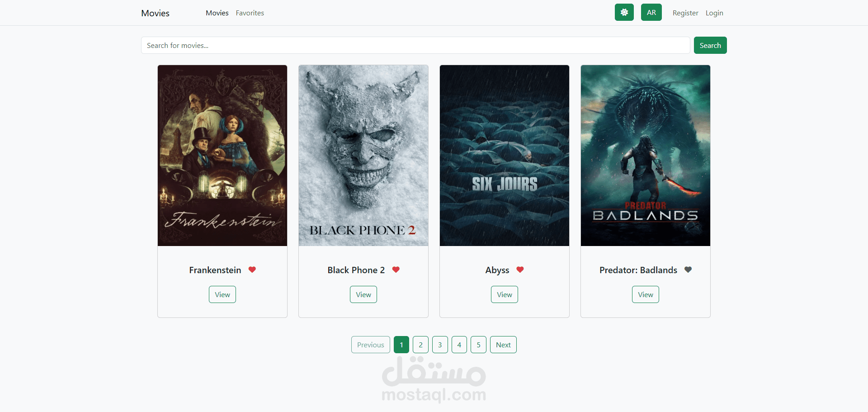
Task: View details for Black Phone 2
Action: point(363,294)
